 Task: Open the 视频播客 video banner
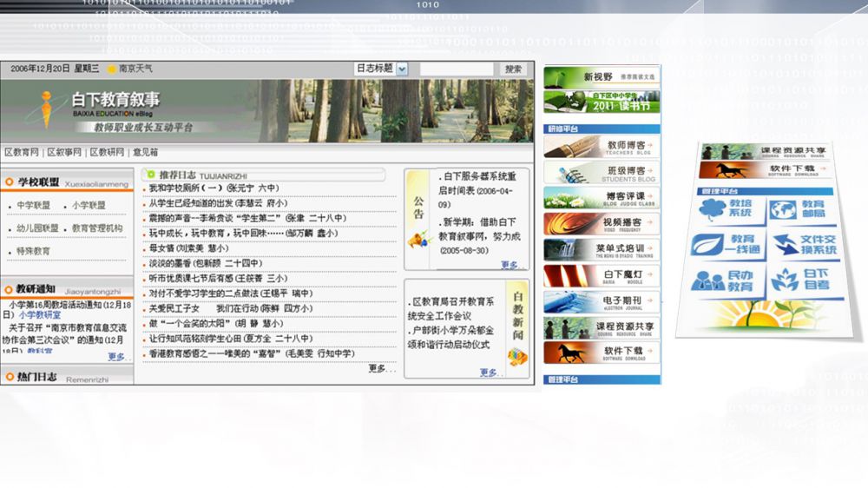(600, 224)
